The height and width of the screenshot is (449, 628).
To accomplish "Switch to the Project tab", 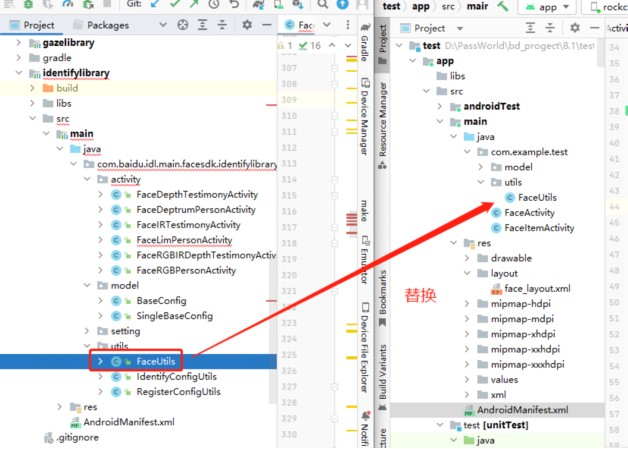I will point(32,25).
